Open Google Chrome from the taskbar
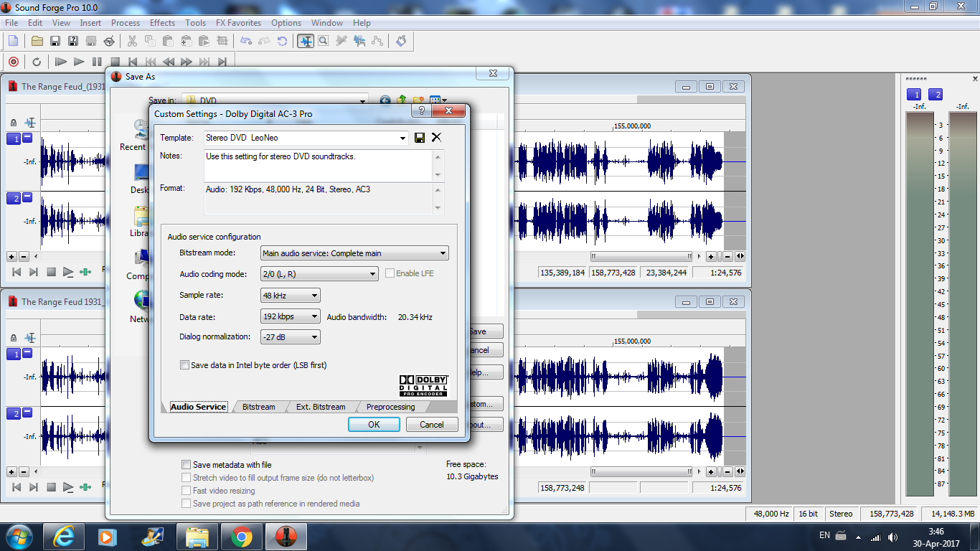The height and width of the screenshot is (551, 980). point(241,537)
